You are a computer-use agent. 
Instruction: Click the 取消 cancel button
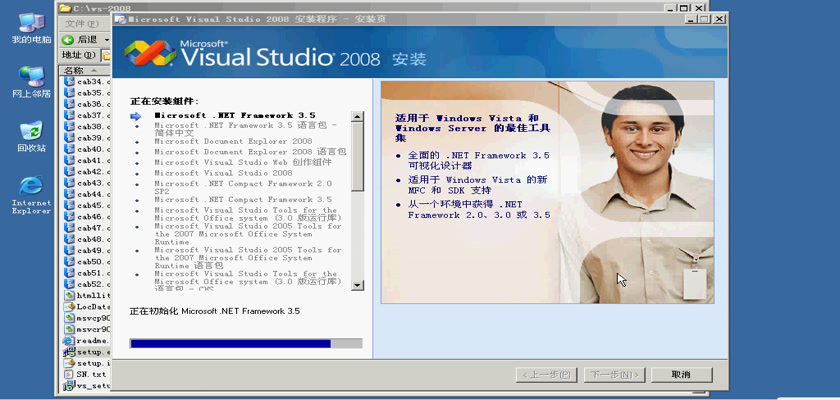(681, 375)
